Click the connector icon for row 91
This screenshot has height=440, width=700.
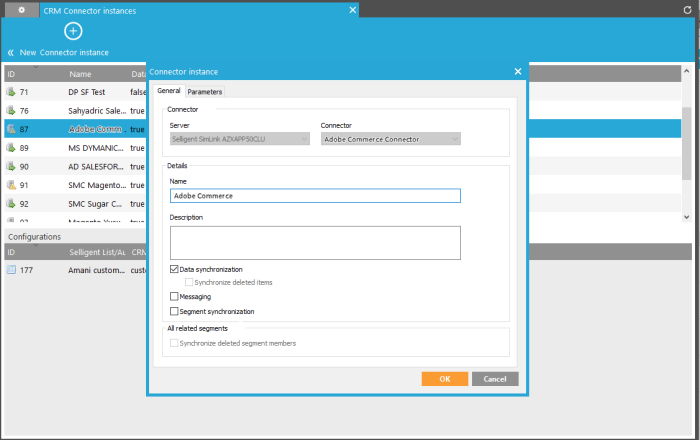(x=11, y=185)
